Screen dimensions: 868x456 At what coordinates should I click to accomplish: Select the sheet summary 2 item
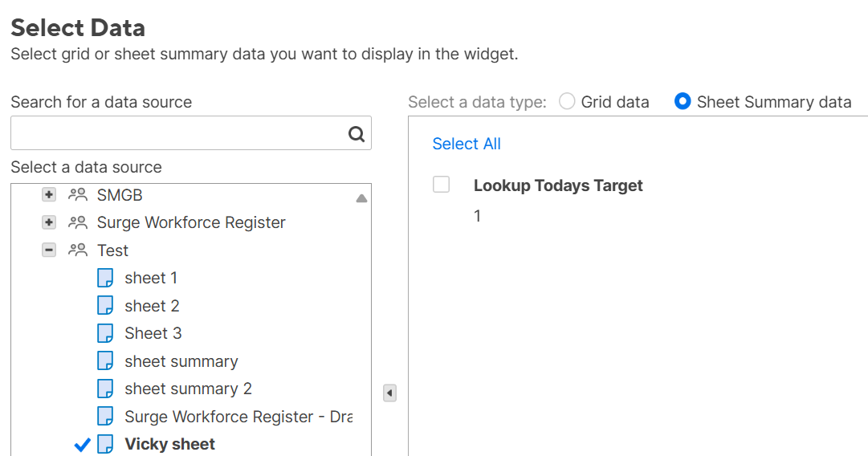tap(188, 389)
